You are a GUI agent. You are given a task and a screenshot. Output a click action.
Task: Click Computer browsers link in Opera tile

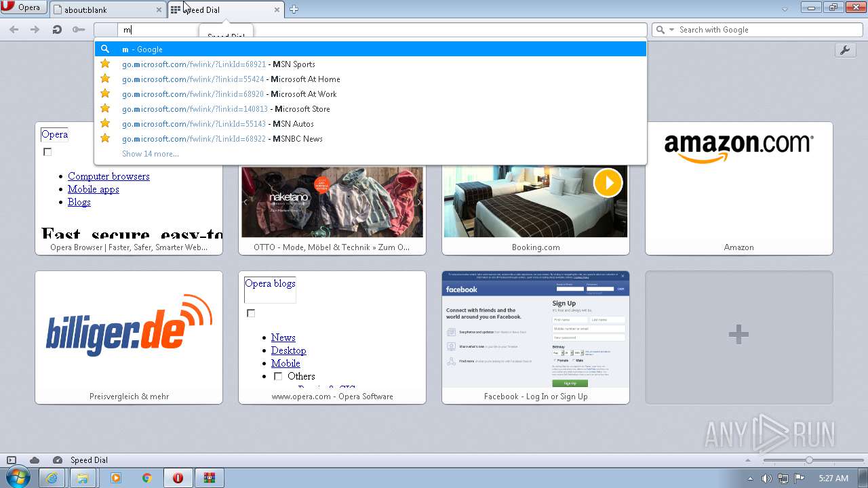(x=108, y=176)
